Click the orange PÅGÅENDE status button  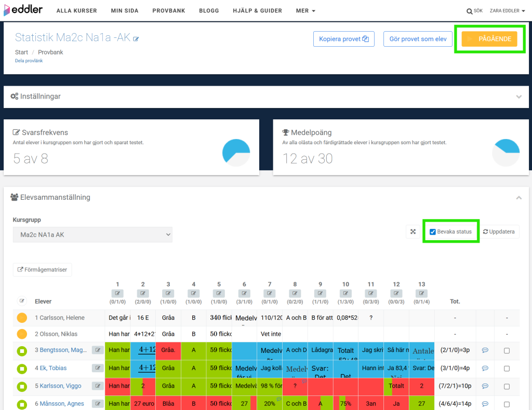[x=489, y=39]
